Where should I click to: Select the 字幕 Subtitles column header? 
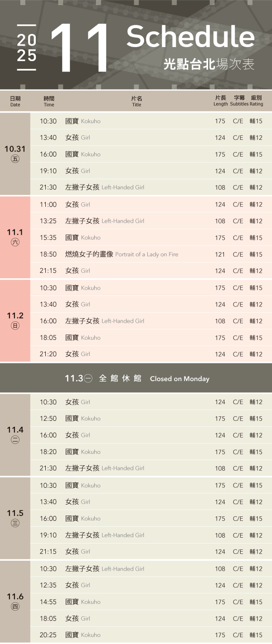pyautogui.click(x=239, y=100)
